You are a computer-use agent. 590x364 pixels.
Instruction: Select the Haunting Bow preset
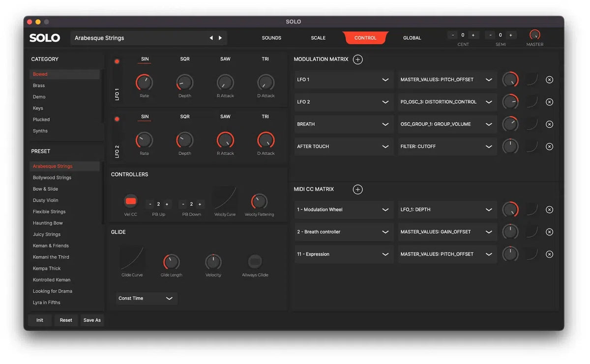click(x=47, y=223)
